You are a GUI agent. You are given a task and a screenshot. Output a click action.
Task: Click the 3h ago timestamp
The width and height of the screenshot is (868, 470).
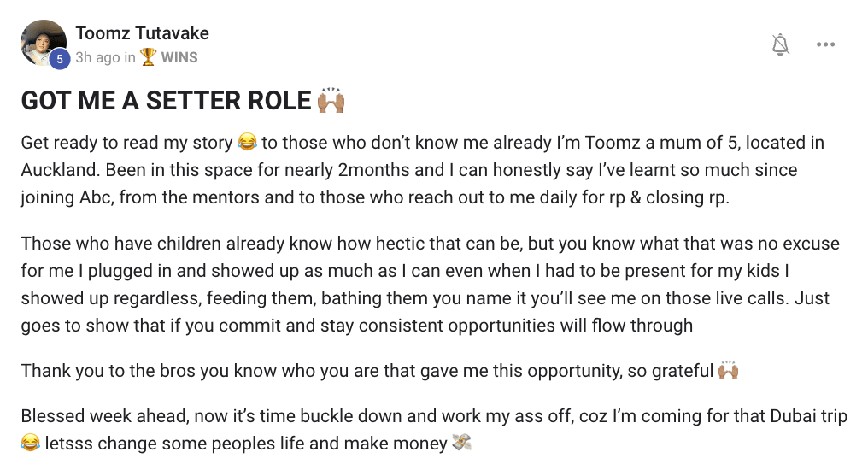point(98,57)
